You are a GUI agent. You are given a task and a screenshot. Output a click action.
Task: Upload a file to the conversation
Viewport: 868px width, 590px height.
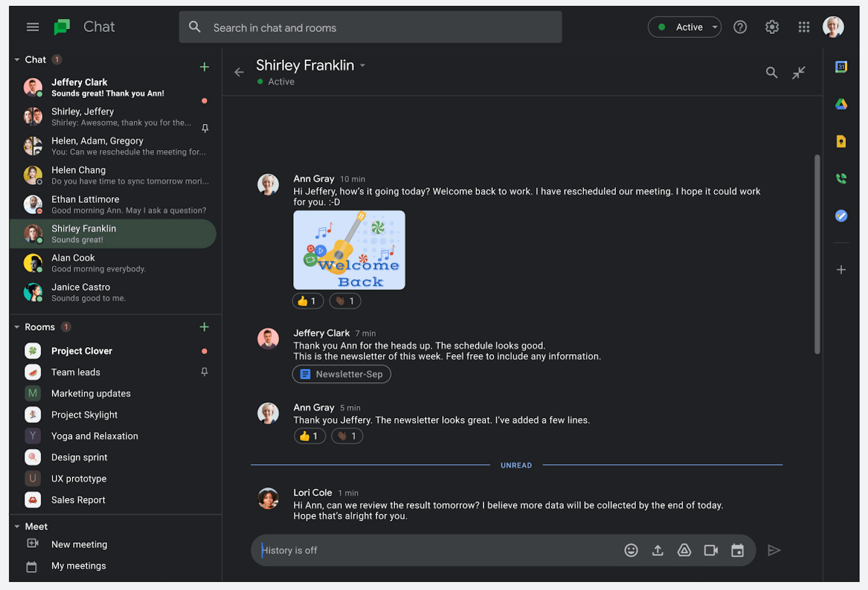click(657, 550)
